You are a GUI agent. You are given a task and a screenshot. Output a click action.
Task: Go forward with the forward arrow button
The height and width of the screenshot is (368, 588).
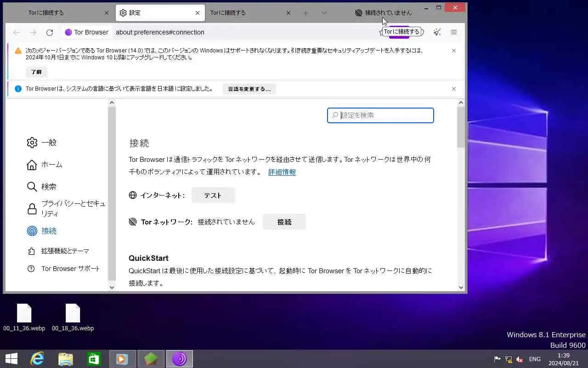point(33,32)
